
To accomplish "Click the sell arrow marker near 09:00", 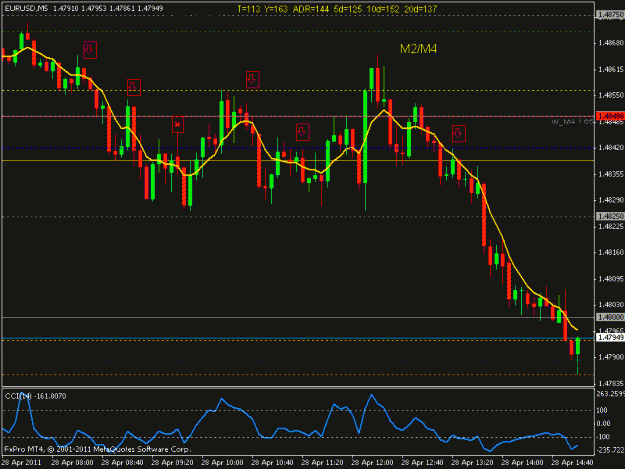I will tap(134, 87).
